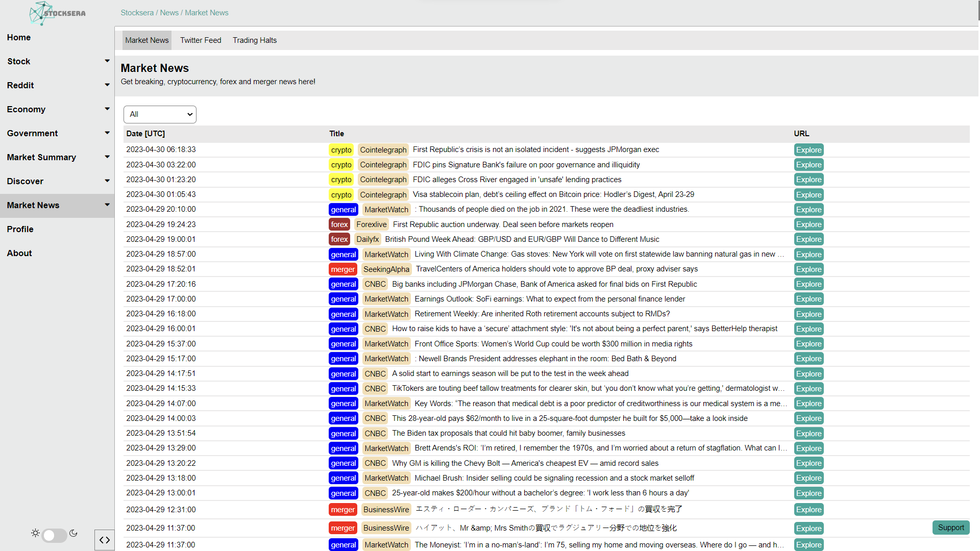Open the Profile sidebar item

tap(20, 229)
